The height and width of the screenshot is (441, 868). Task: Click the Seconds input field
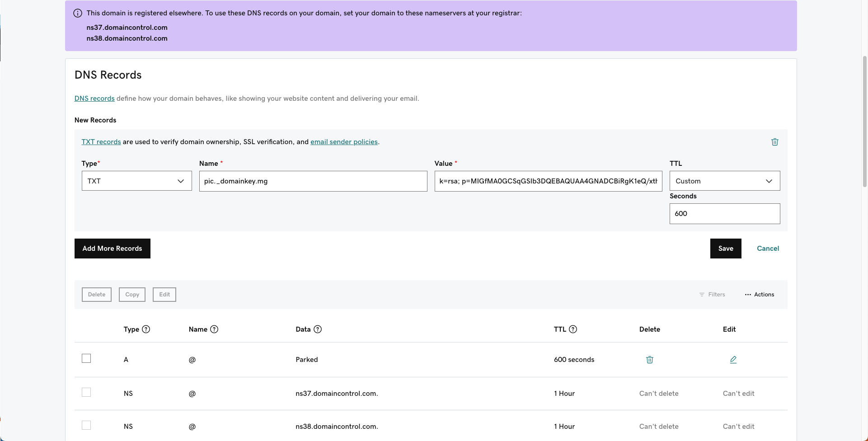click(x=724, y=214)
